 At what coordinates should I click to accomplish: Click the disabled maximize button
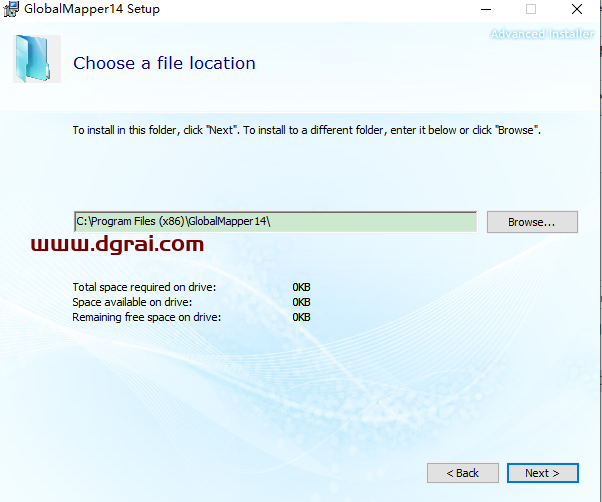531,9
